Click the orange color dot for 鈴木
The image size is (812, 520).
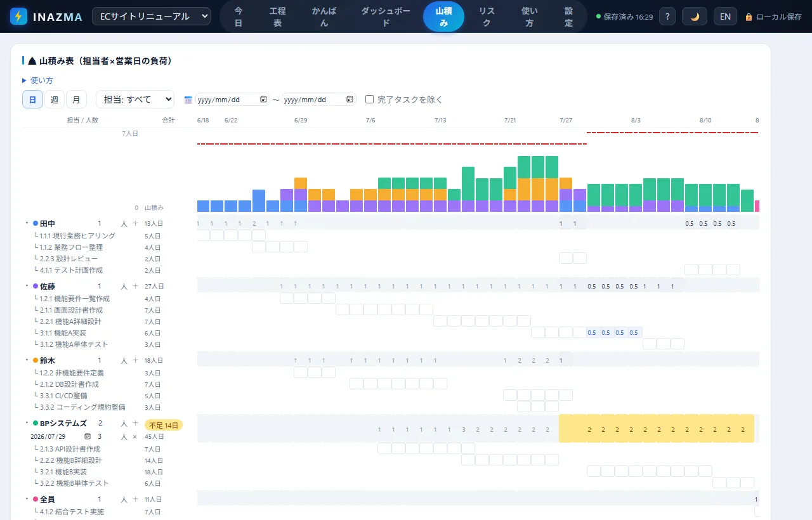point(36,360)
